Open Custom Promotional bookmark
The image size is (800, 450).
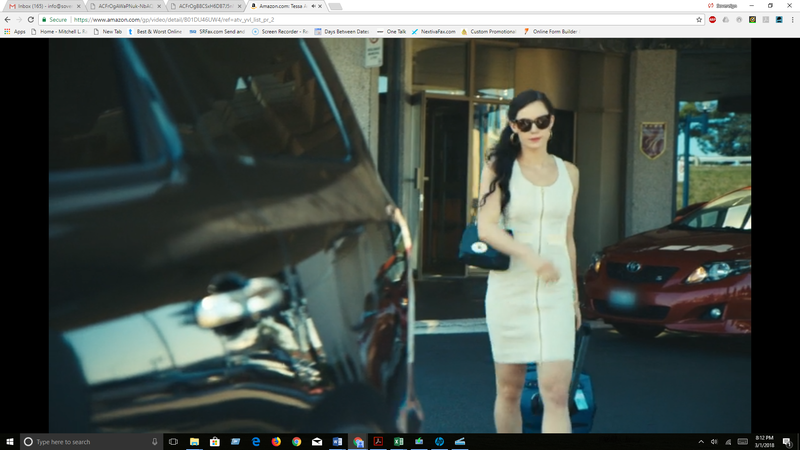point(488,32)
